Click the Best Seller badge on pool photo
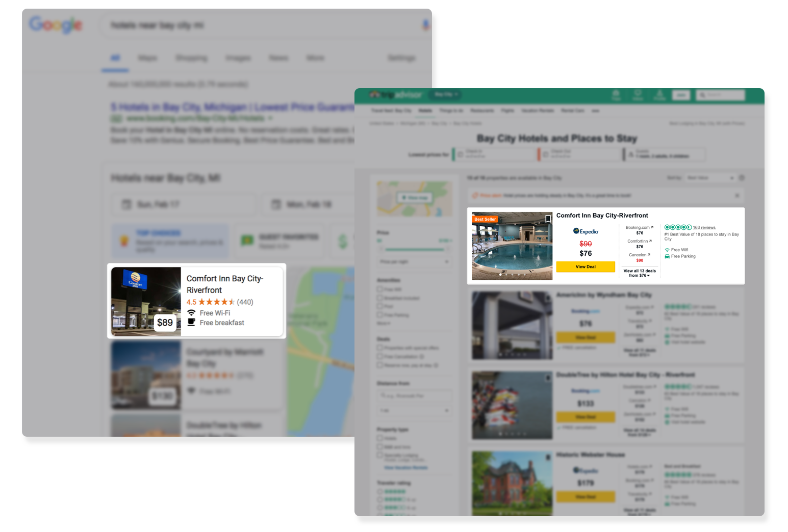Image resolution: width=788 pixels, height=532 pixels. [485, 219]
